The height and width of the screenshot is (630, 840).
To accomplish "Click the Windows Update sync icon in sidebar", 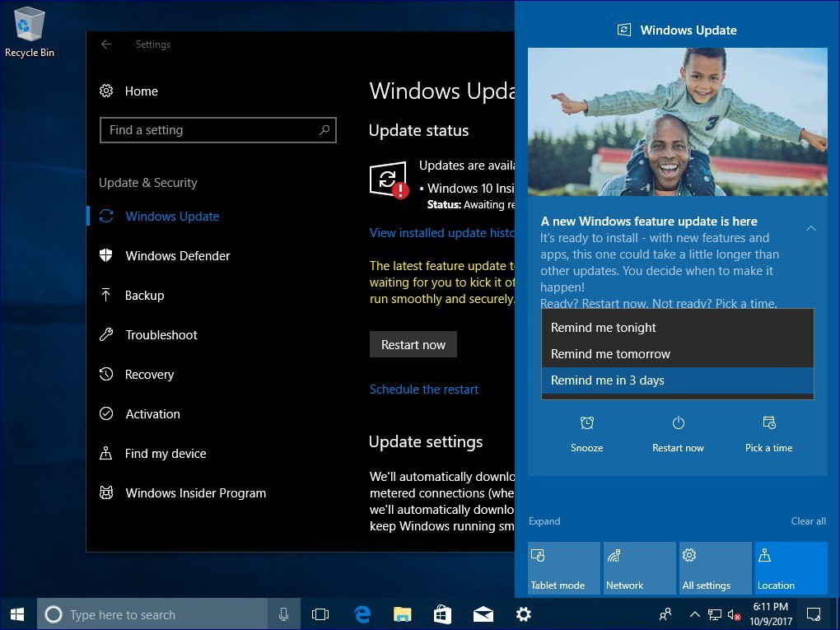I will (x=106, y=216).
